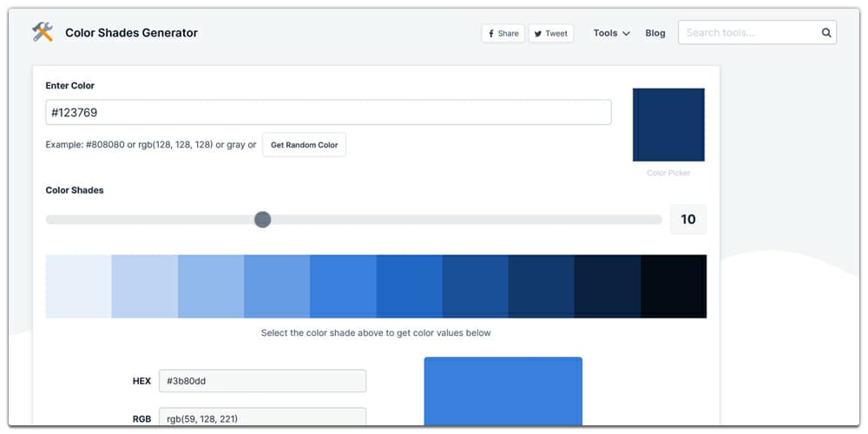The width and height of the screenshot is (868, 434).
Task: Click the Color Shades heading
Action: (74, 190)
